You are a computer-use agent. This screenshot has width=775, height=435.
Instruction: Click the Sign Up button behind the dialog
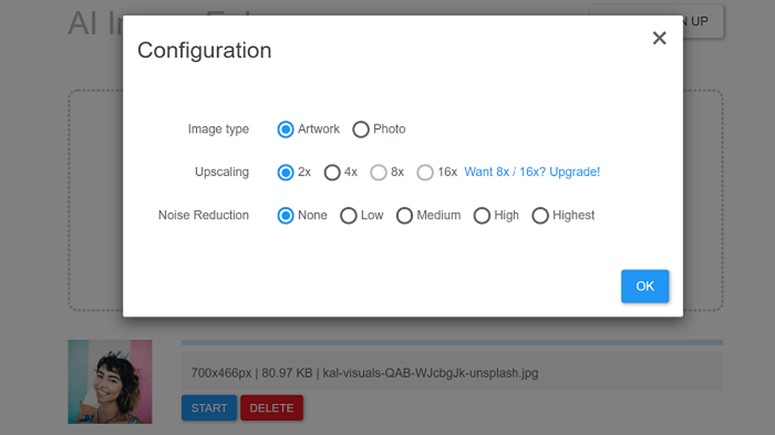702,21
